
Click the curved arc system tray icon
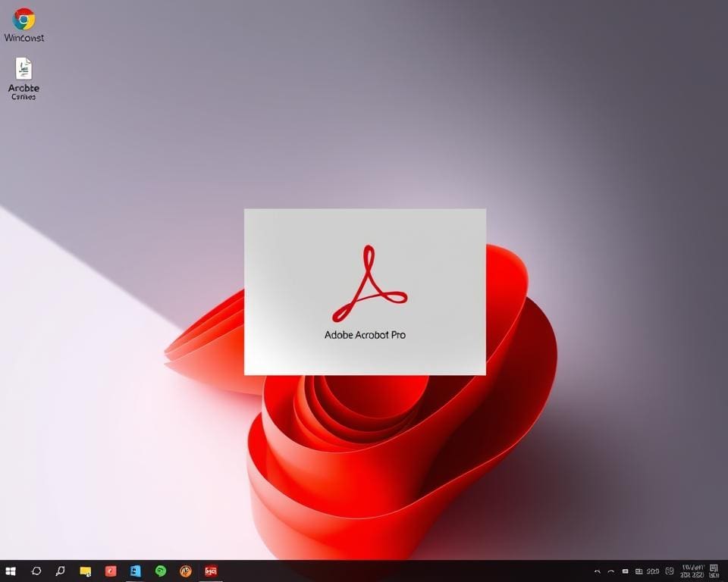click(611, 571)
